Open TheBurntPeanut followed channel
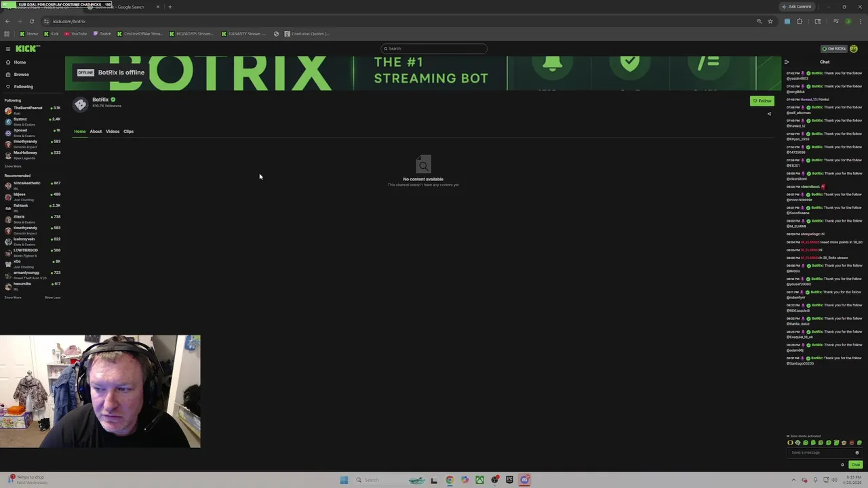868x488 pixels. tap(32, 110)
